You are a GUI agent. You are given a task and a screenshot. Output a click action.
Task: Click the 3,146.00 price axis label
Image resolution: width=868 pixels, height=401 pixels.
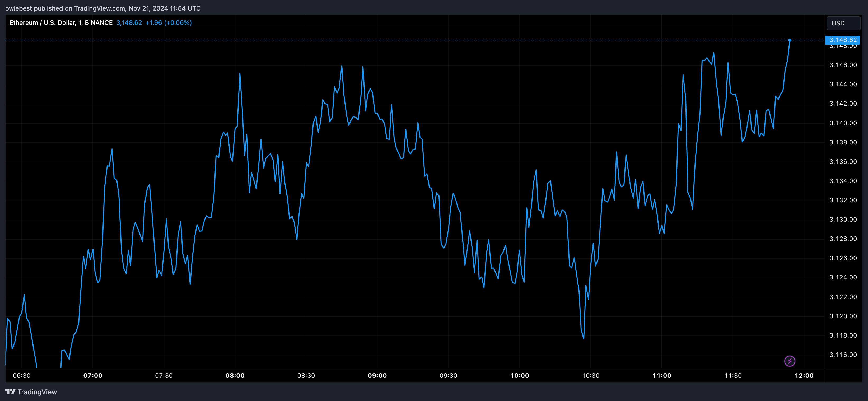843,65
